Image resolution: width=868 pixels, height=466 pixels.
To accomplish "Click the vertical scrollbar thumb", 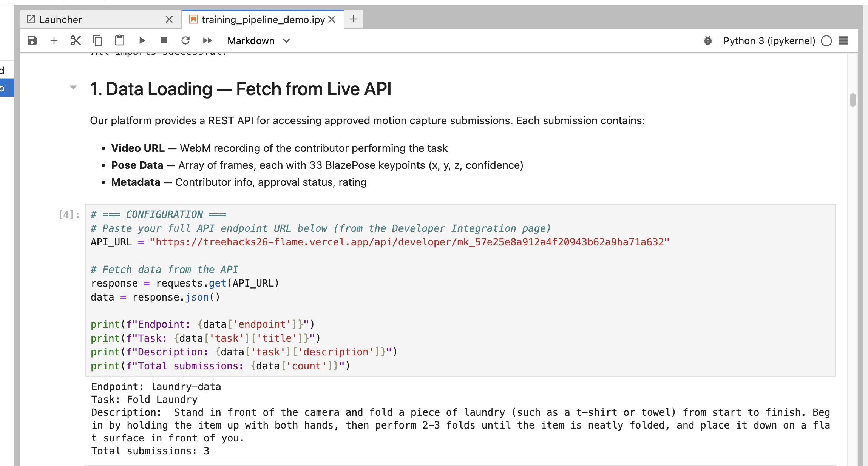I will pos(853,100).
